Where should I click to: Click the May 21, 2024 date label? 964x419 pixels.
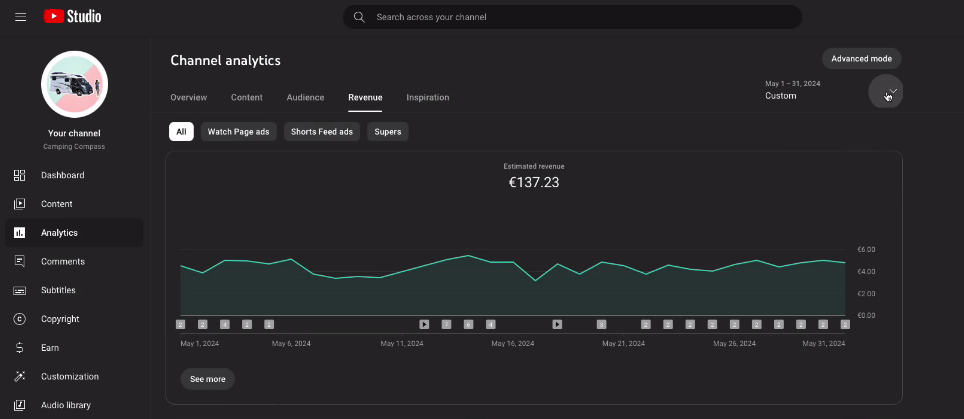click(623, 343)
